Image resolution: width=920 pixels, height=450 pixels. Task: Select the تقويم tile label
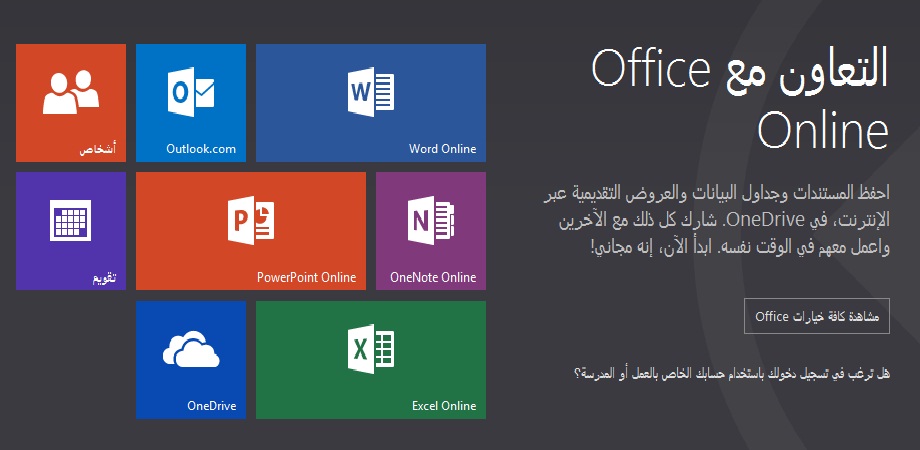tap(104, 278)
